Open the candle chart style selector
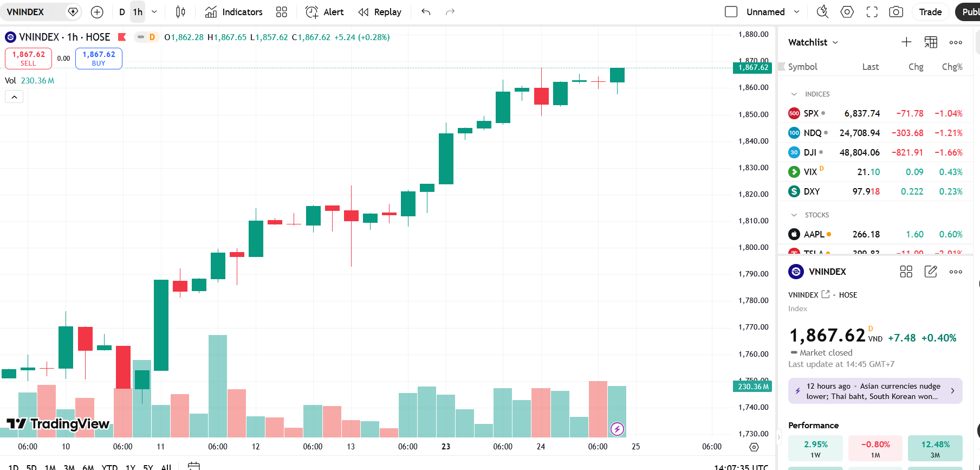Screen dimensions: 980x470 pos(180,11)
